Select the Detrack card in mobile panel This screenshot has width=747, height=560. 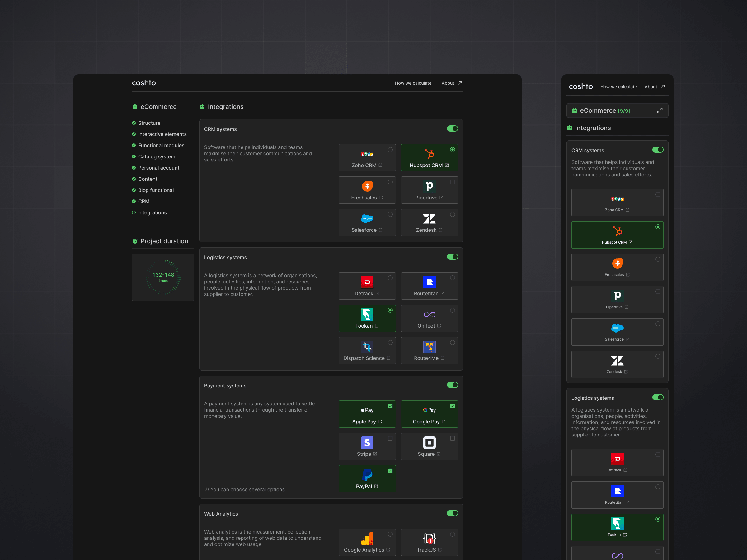tap(617, 462)
